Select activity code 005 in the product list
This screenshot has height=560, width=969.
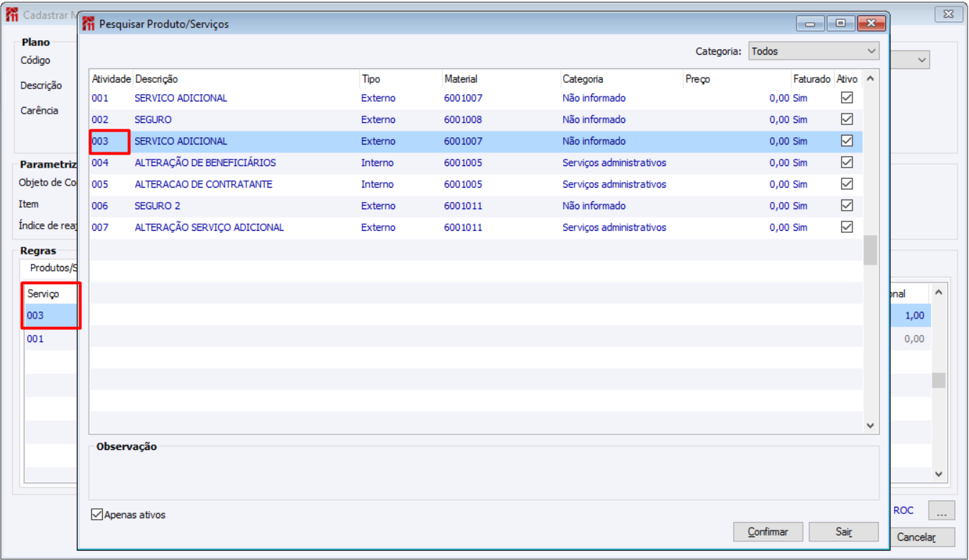pos(100,184)
